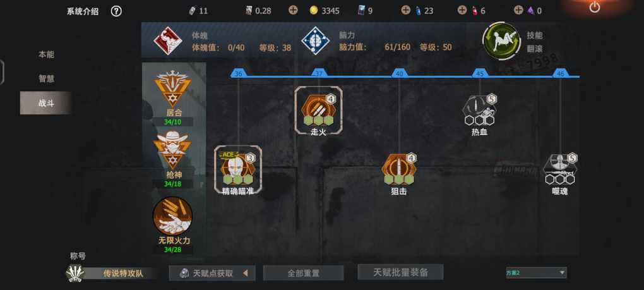This screenshot has height=290, width=644.
Task: Select the 精确瞄准 ACE talent icon
Action: (238, 169)
